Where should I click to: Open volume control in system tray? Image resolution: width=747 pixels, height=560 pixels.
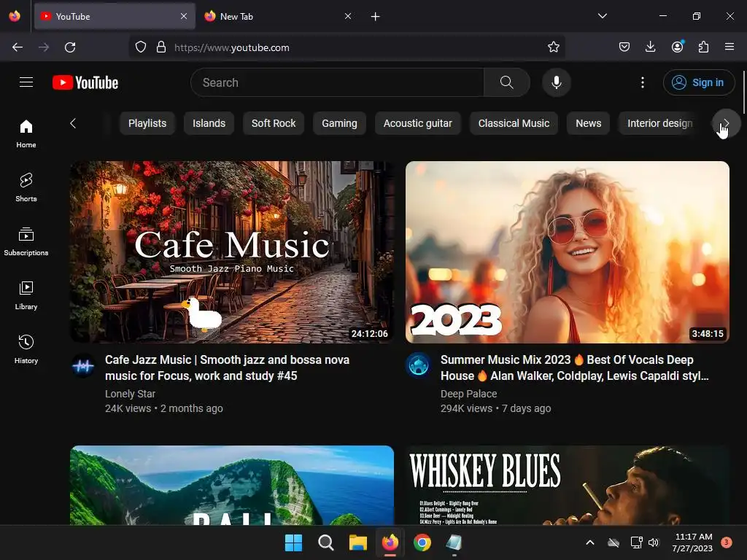(654, 542)
